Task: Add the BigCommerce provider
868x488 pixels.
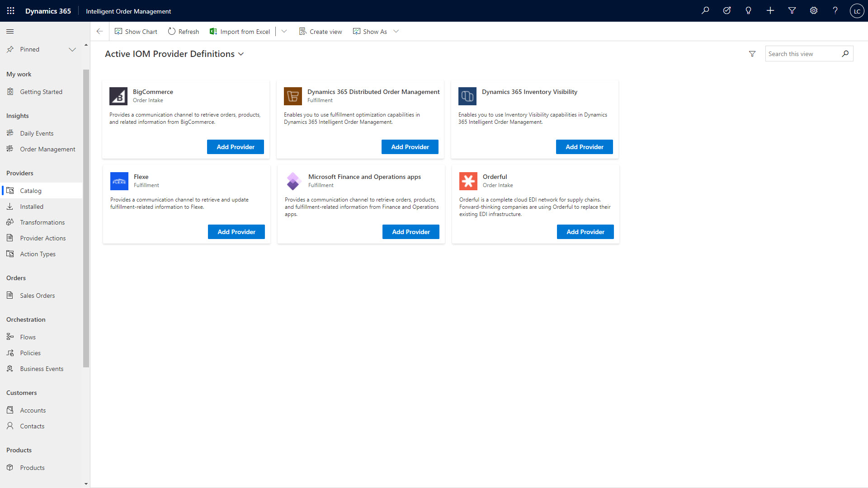Action: click(x=236, y=147)
